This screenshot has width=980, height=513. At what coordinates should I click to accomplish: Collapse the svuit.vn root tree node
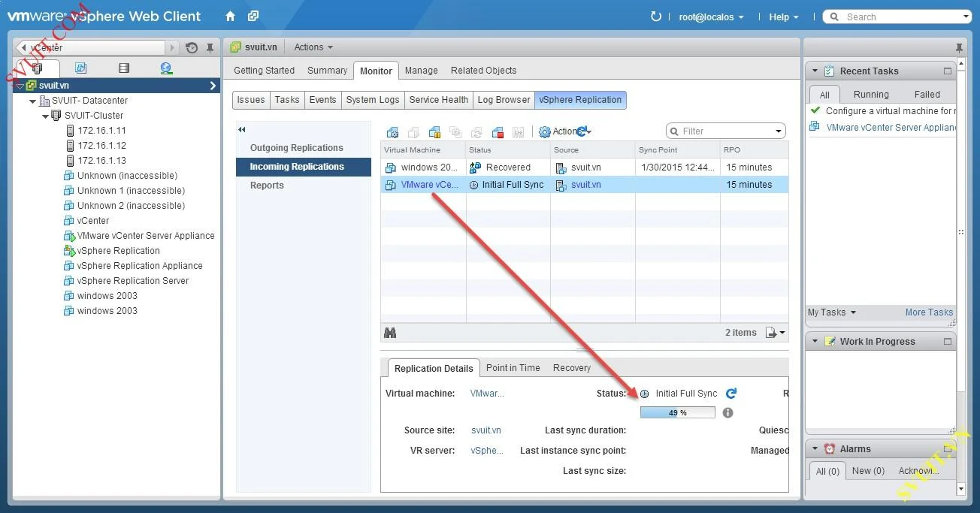[x=20, y=86]
